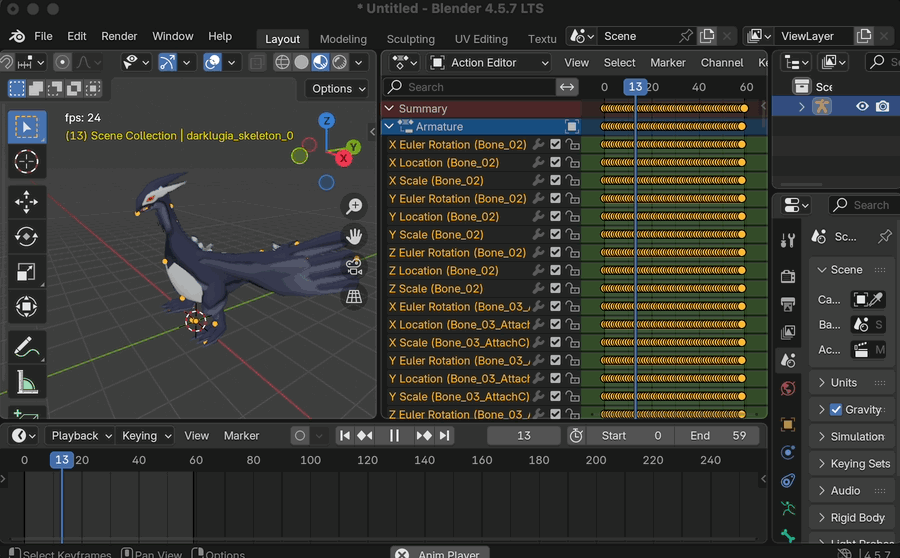Click the Scene name field in header
900x558 pixels.
click(637, 36)
